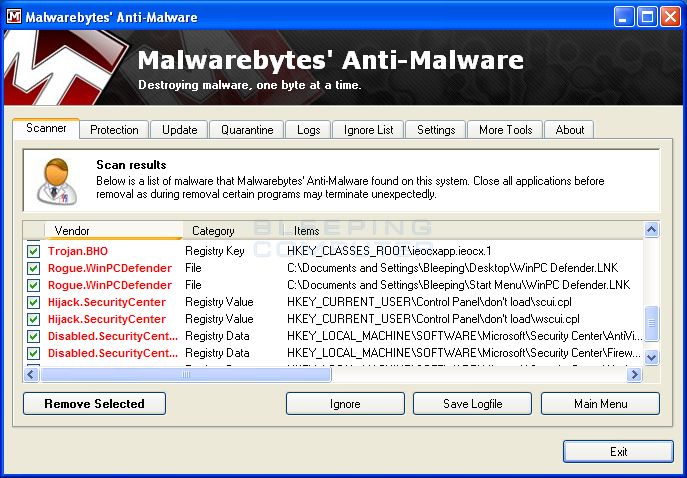Select Rogue.WinPCDefender entry for Desktop LNK
687x478 pixels.
coord(110,268)
